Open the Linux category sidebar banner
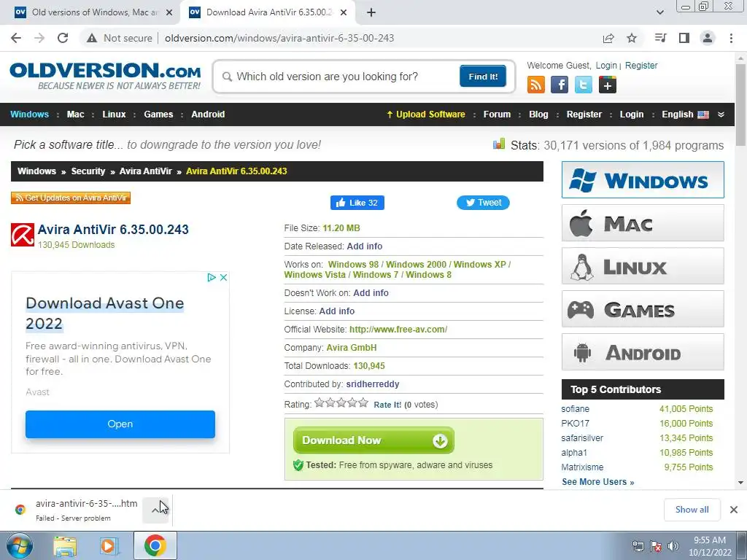Image resolution: width=747 pixels, height=560 pixels. point(643,265)
